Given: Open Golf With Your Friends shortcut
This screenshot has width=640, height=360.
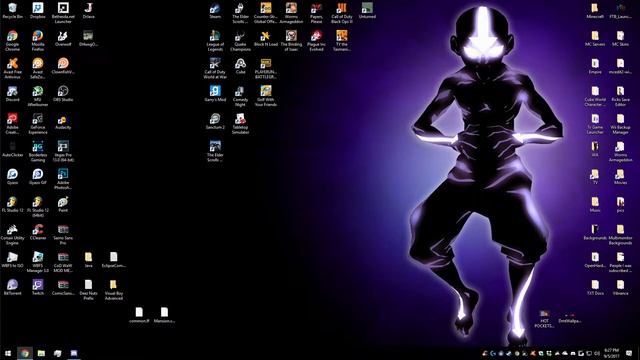Looking at the screenshot, I should click(266, 96).
